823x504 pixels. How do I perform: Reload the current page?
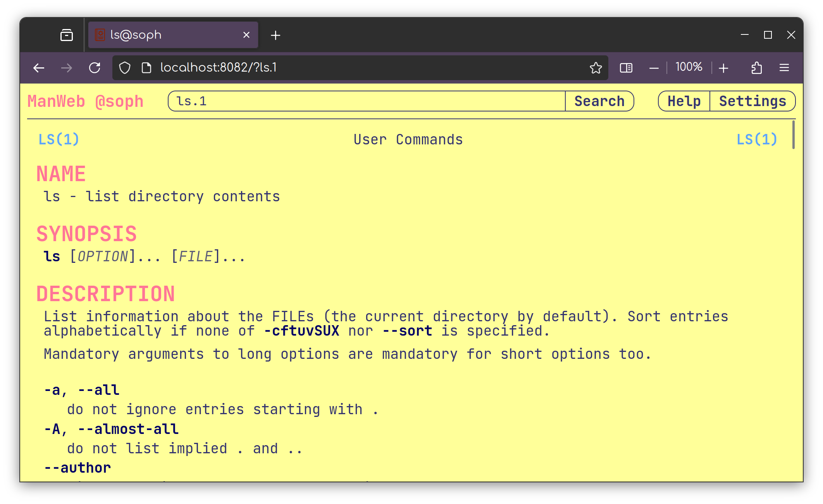click(95, 68)
